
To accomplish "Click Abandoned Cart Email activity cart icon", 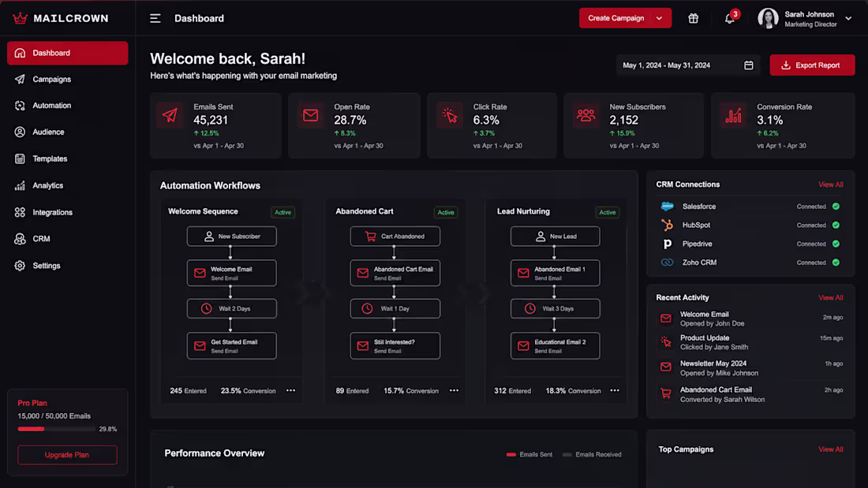I will (x=666, y=394).
